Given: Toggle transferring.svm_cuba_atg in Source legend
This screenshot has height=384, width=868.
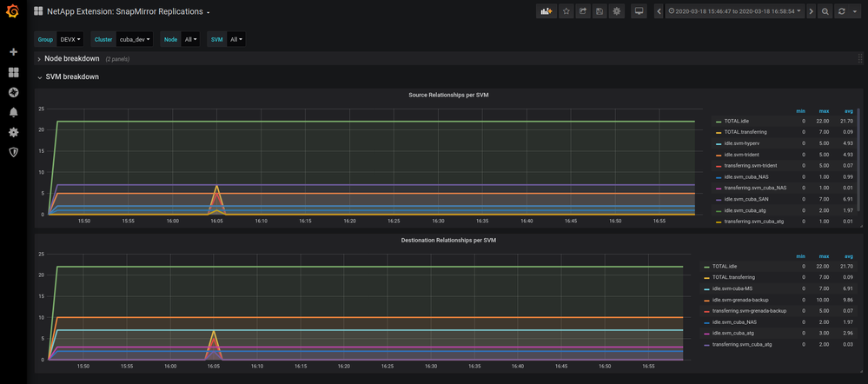Looking at the screenshot, I should [x=752, y=222].
